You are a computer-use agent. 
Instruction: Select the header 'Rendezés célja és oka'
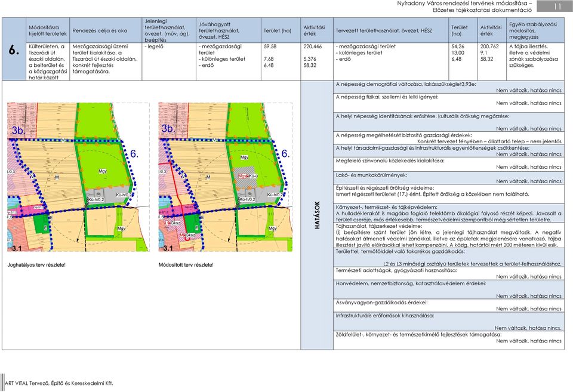point(100,30)
